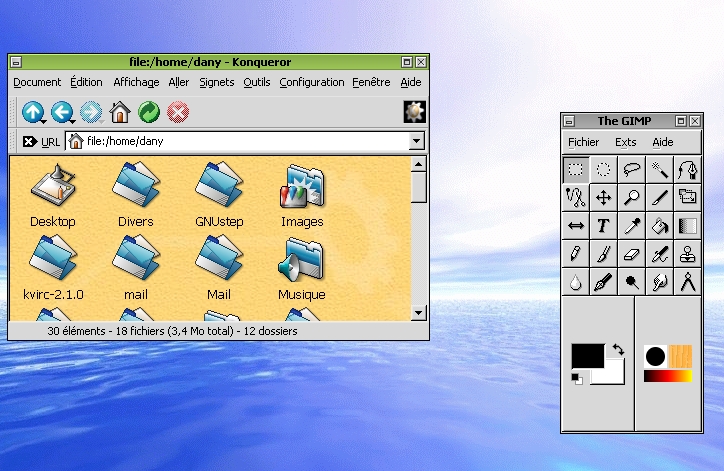
Task: Select the Musique folder
Action: click(x=302, y=268)
